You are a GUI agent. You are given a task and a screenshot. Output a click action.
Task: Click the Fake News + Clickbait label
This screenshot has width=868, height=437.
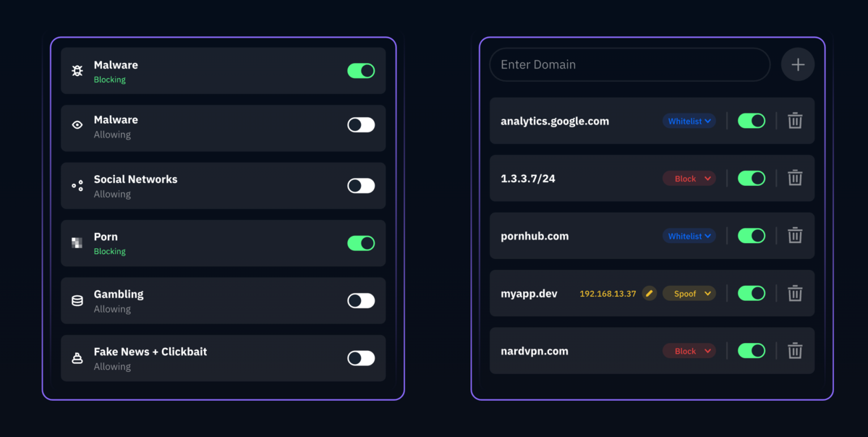[x=150, y=352]
